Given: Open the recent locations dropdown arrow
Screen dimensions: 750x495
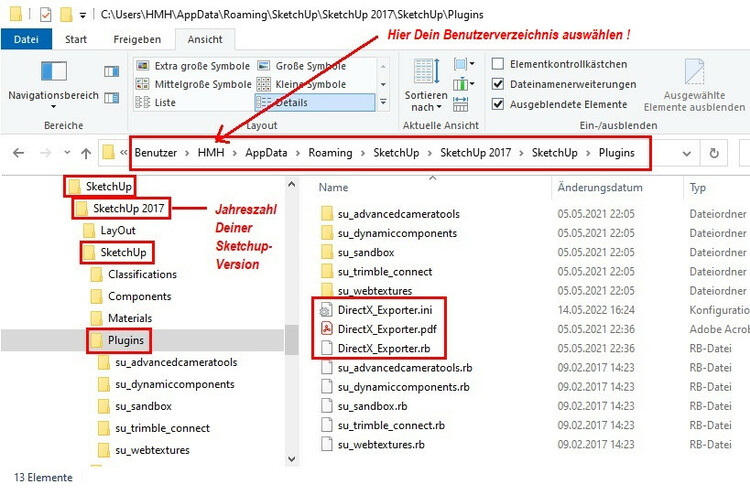Looking at the screenshot, I should tap(67, 153).
